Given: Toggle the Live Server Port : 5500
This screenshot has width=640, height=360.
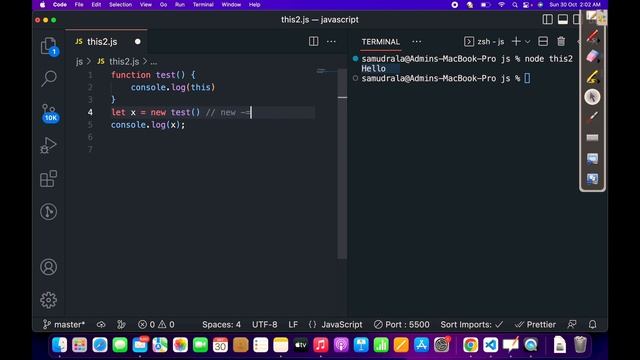Looking at the screenshot, I should pyautogui.click(x=402, y=324).
